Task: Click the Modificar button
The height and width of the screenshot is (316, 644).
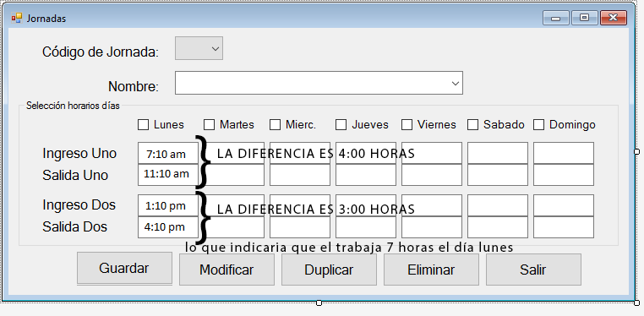Action: (x=226, y=270)
